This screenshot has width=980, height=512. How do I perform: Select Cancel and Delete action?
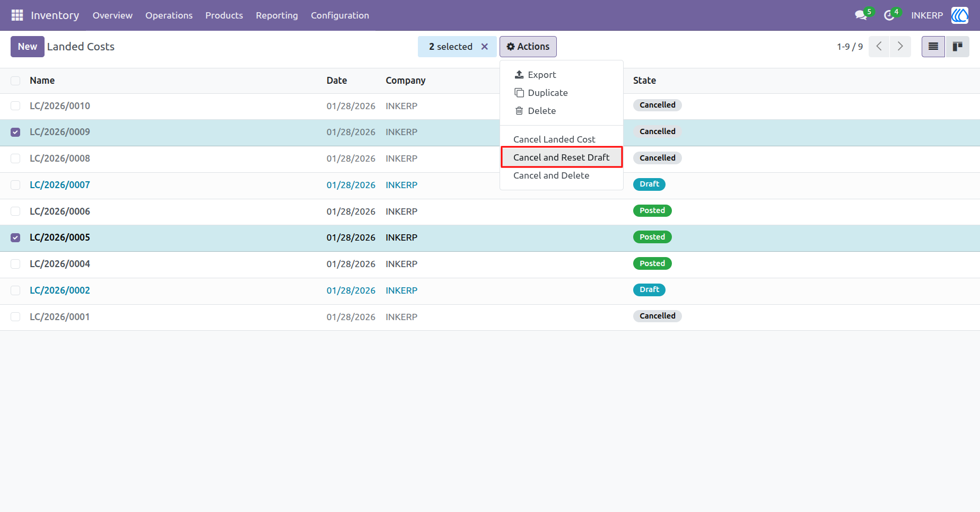561,175
